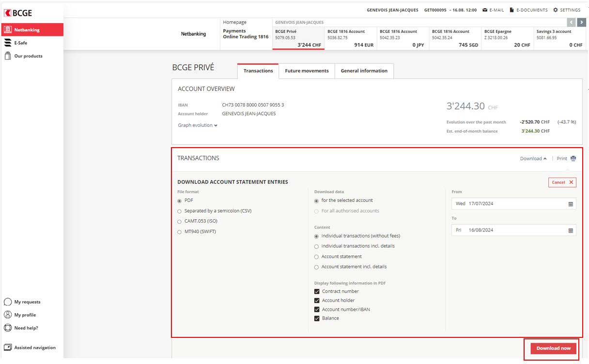Select the Account statement content option

pyautogui.click(x=317, y=257)
